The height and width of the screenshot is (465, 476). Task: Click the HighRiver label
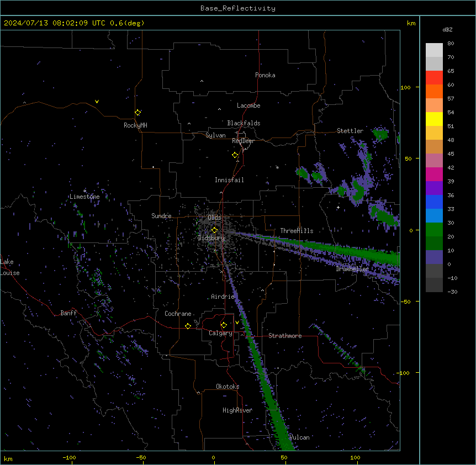pos(237,410)
